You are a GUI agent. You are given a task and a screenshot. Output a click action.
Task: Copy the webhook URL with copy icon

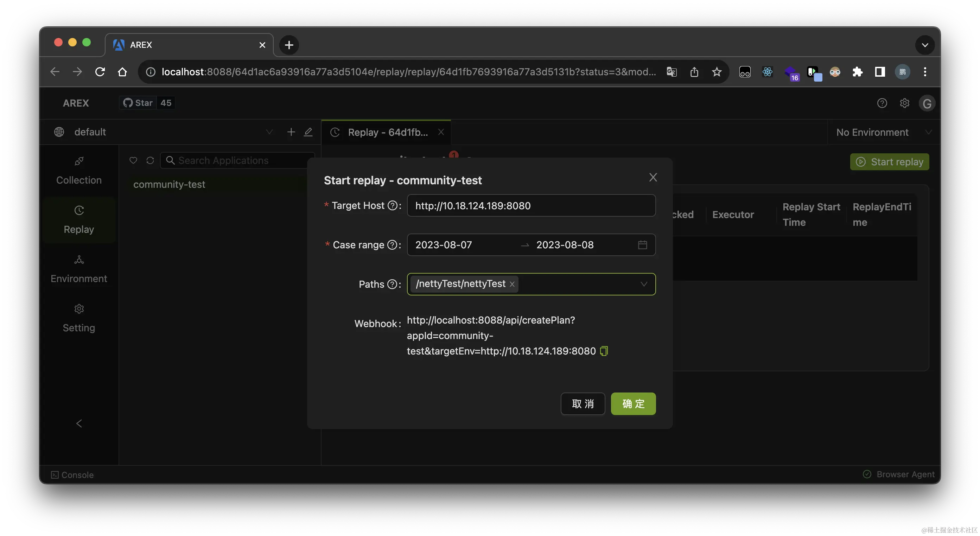604,351
